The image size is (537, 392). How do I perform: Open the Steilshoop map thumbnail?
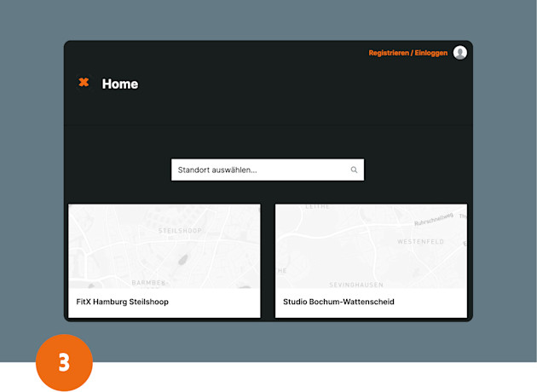[165, 246]
